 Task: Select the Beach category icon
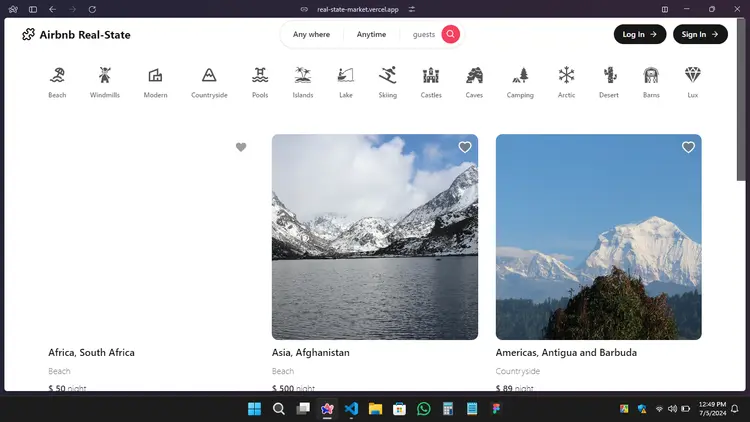(x=57, y=75)
